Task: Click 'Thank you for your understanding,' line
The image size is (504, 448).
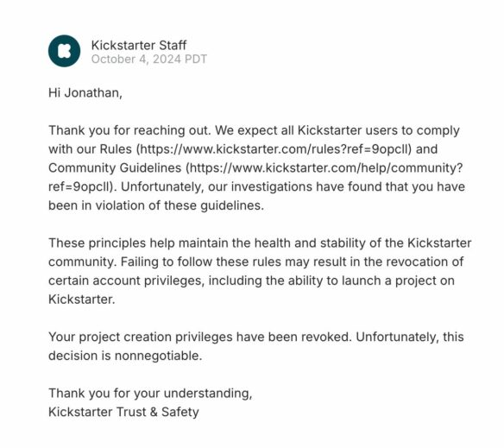Action: 150,394
